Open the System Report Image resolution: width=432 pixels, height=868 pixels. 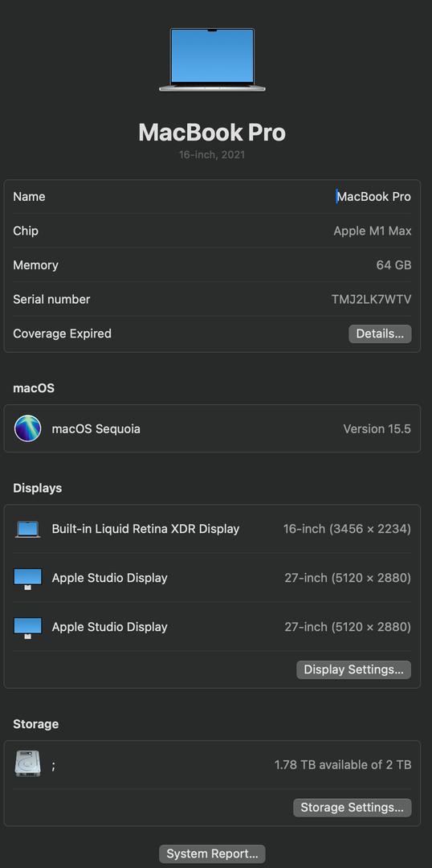click(213, 854)
